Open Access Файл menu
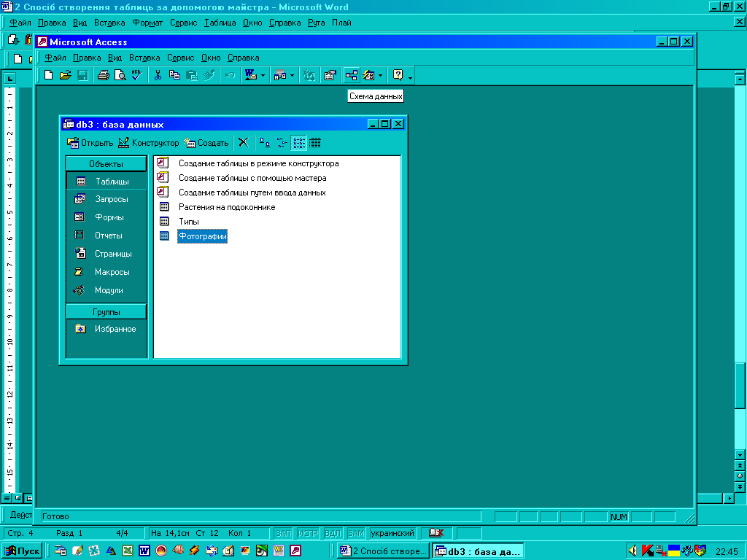The height and width of the screenshot is (560, 747). (55, 58)
